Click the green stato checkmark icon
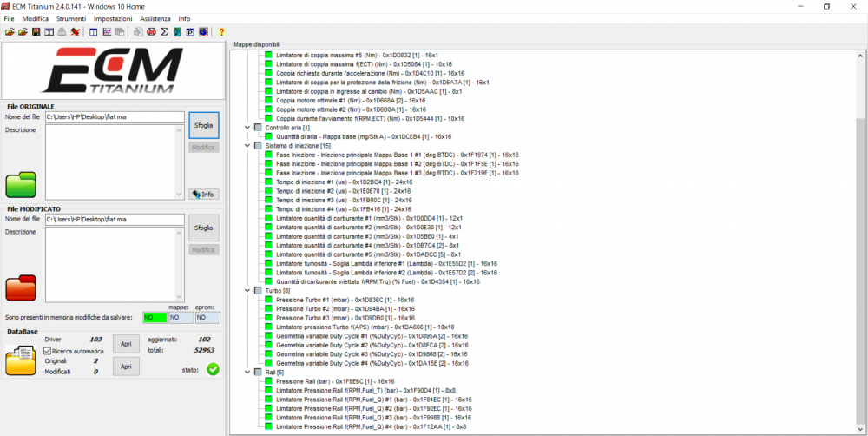Screen dimensions: 868x436 [x=214, y=369]
